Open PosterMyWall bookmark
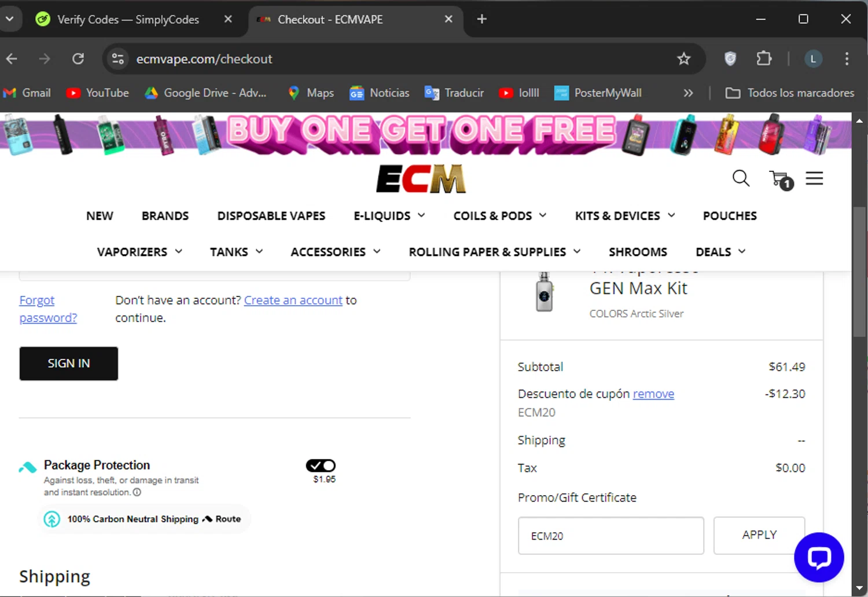The height and width of the screenshot is (597, 868). point(598,93)
